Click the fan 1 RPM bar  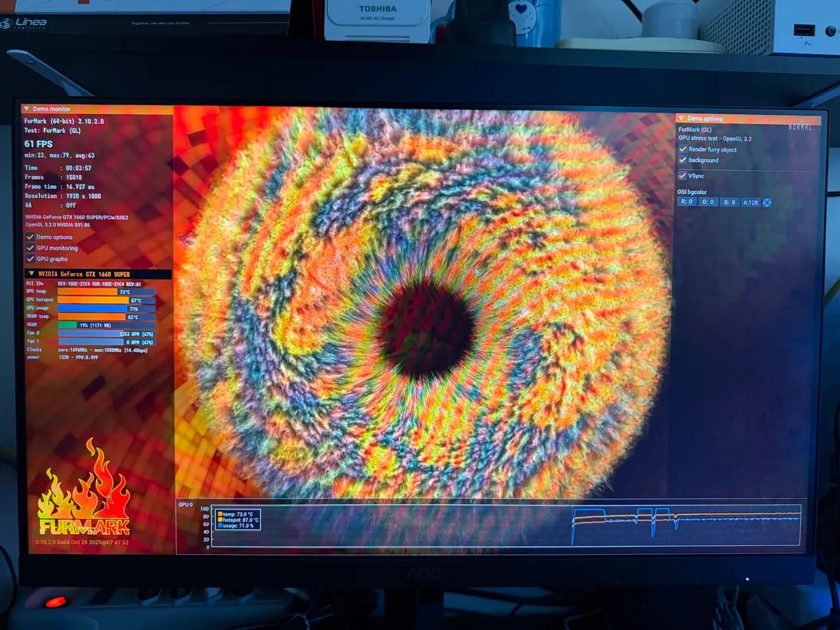tap(106, 342)
